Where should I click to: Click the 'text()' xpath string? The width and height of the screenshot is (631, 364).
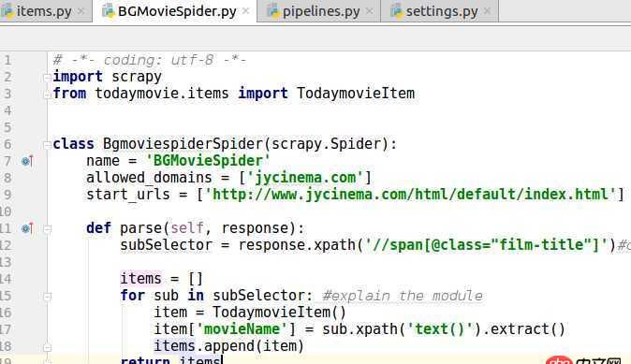pos(439,329)
